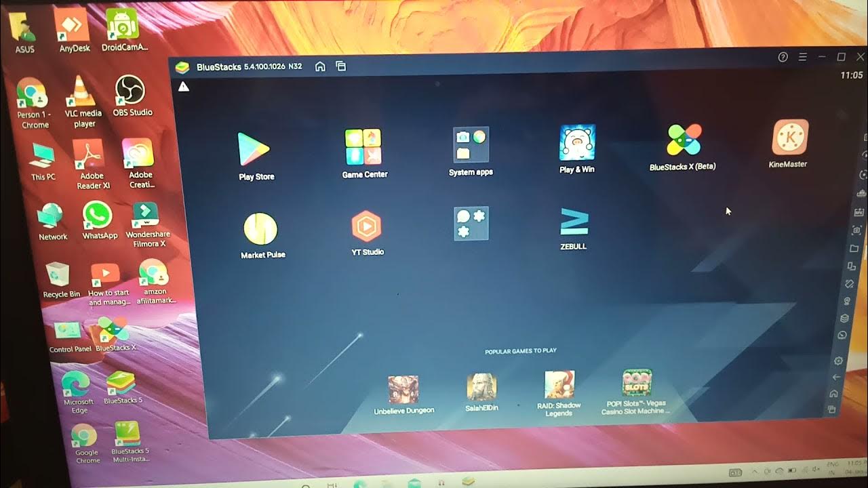
Task: Open the BlueStacks hamburger menu
Action: point(802,58)
